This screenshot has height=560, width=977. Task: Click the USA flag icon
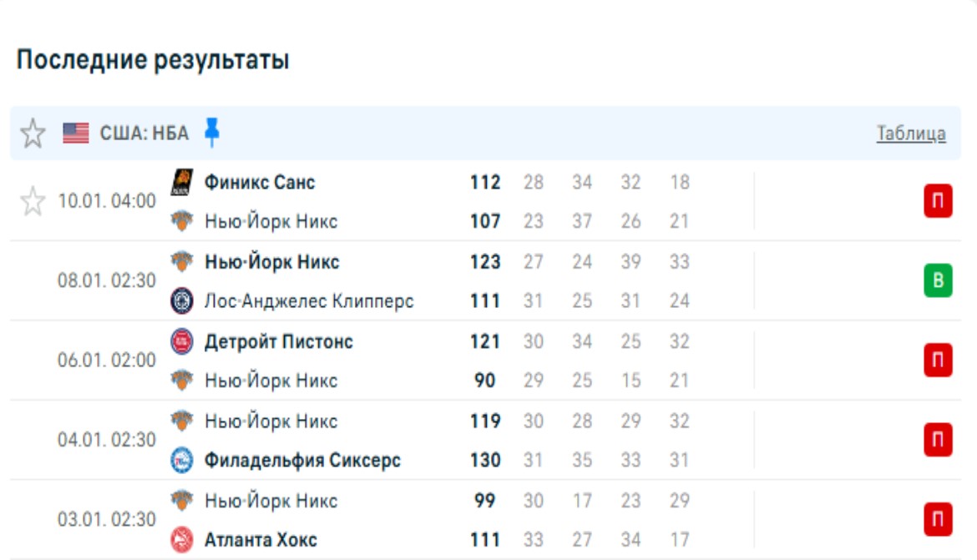[76, 134]
